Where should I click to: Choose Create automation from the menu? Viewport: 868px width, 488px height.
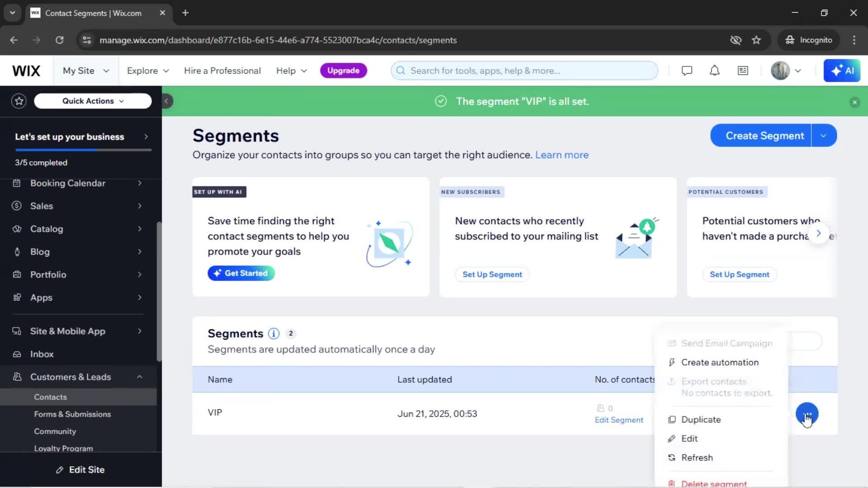pos(721,362)
